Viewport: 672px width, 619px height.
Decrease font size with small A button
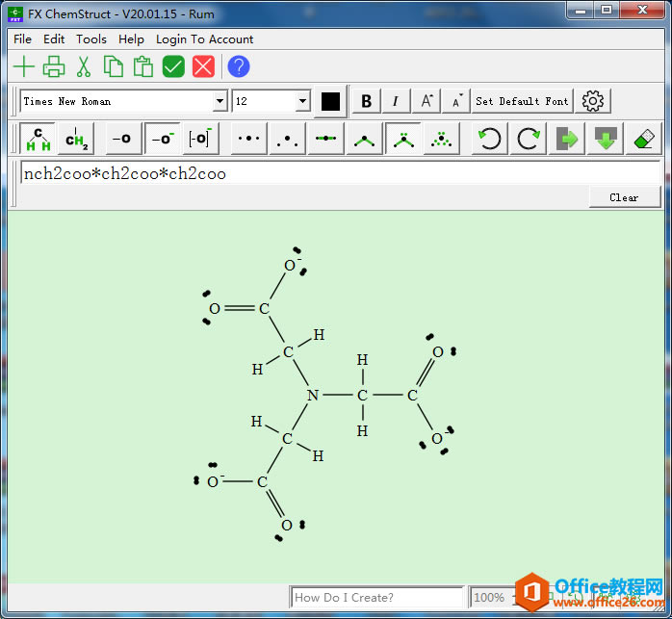click(x=456, y=101)
